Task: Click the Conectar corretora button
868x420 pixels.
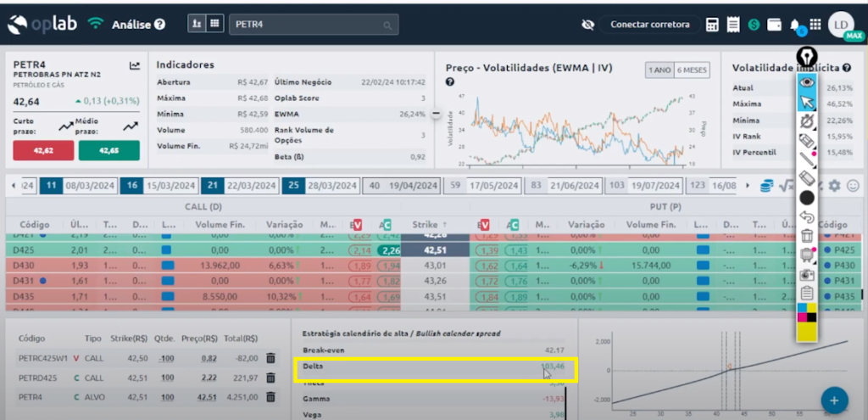Action: (x=650, y=25)
